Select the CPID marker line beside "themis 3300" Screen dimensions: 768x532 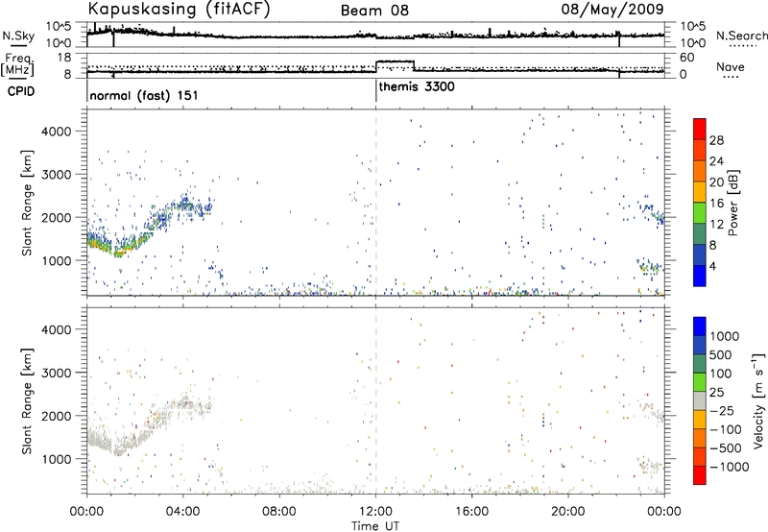[375, 90]
